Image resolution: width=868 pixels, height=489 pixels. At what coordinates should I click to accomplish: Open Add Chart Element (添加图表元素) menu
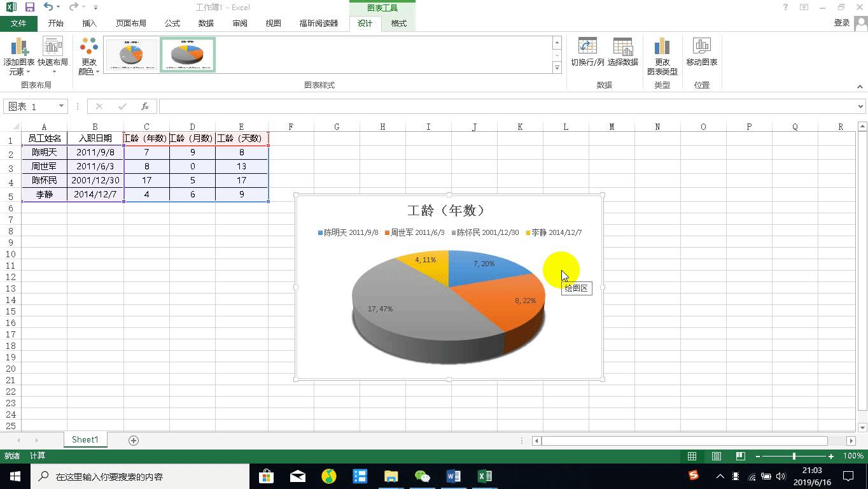(19, 56)
